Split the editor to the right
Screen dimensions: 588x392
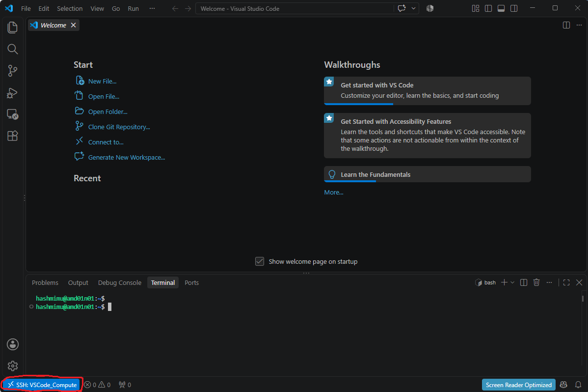click(566, 25)
